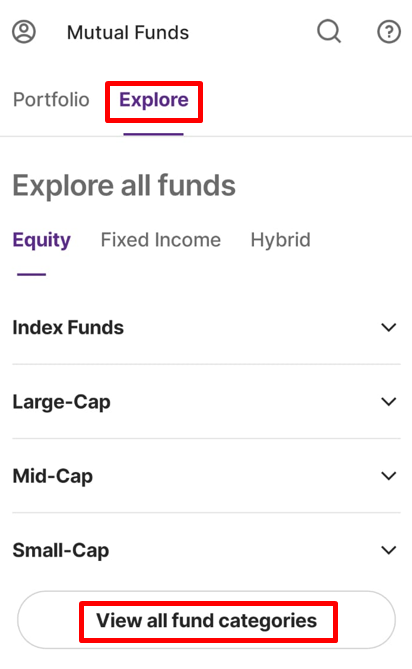
Task: Click the Index Funds category label
Action: pos(68,328)
